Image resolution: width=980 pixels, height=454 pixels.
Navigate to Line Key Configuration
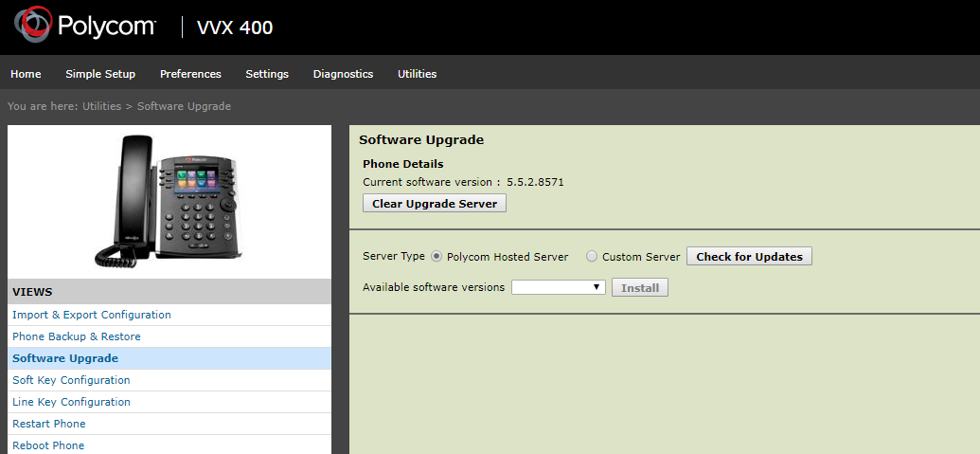(x=71, y=402)
